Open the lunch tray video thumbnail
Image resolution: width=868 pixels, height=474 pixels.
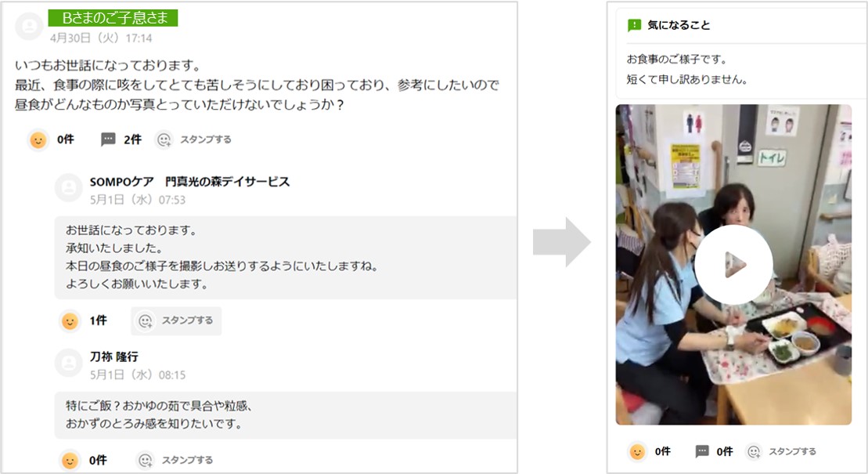(x=733, y=265)
